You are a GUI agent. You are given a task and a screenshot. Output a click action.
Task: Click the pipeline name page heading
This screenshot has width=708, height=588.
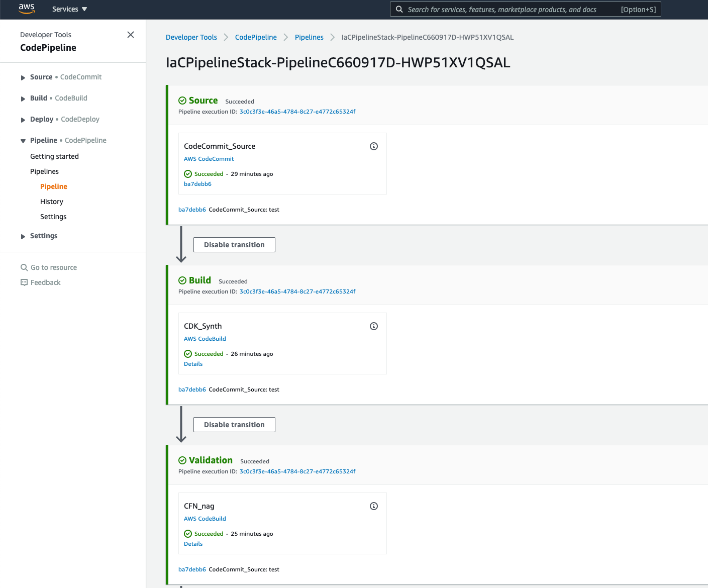point(338,62)
